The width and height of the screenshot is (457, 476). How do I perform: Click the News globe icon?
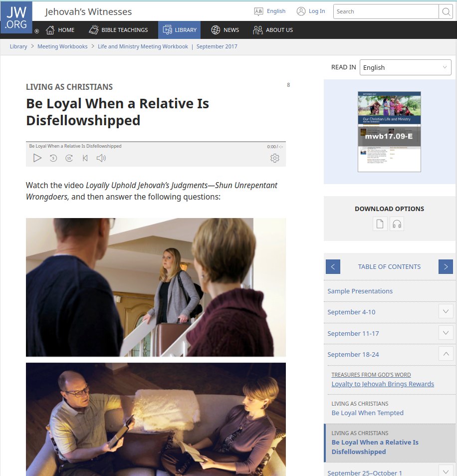(x=216, y=30)
